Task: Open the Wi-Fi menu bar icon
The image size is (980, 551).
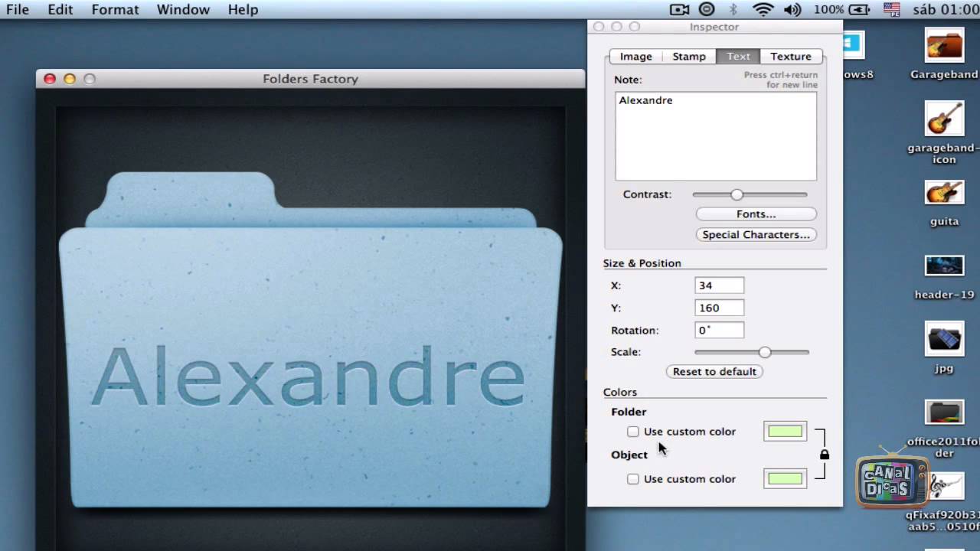Action: click(763, 9)
